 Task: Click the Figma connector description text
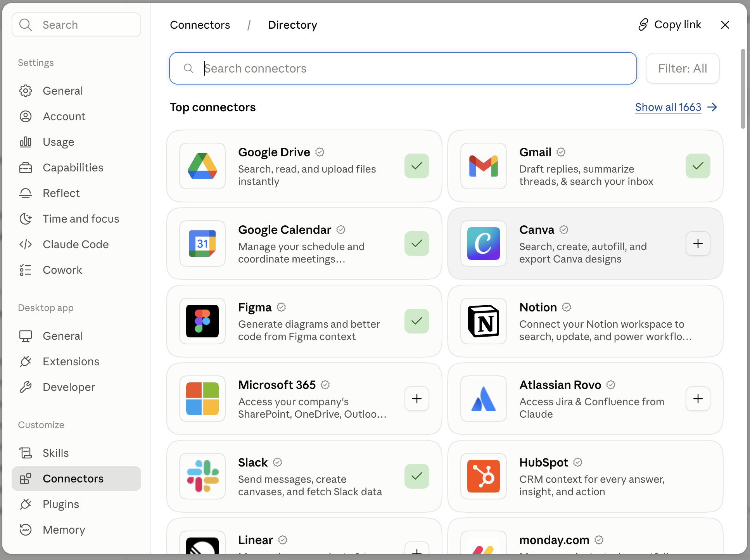(x=309, y=330)
